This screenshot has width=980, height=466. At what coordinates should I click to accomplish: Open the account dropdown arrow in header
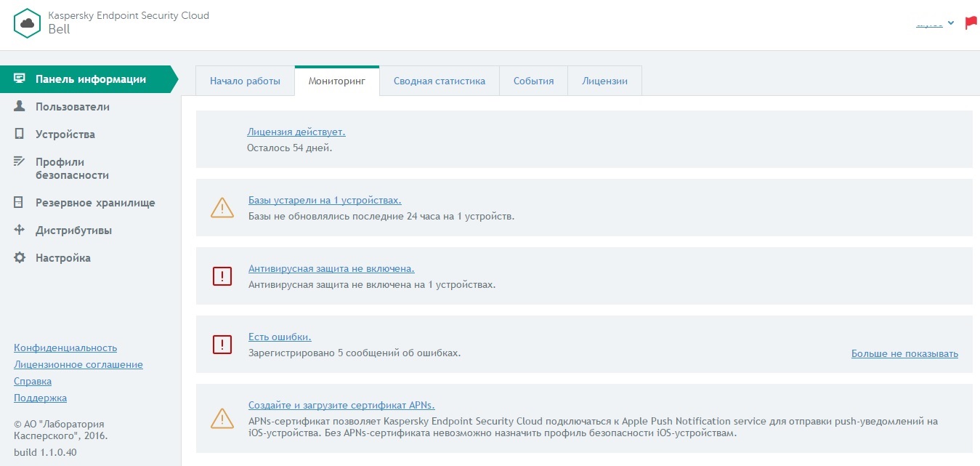pos(951,23)
